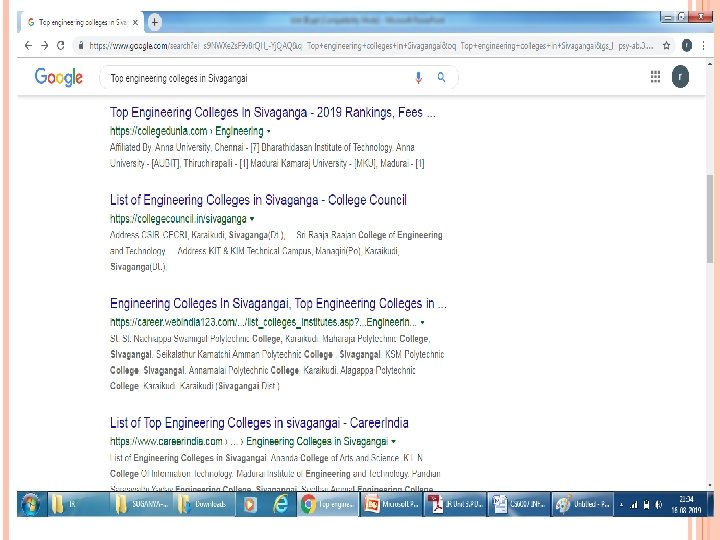Click the collegecouncil.in/sivaganga URL

[178, 219]
